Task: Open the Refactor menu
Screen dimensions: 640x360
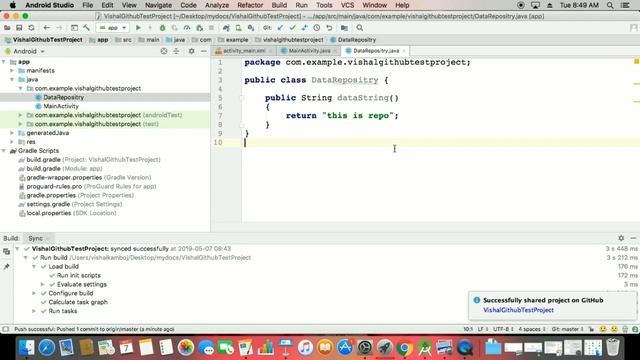Action: 250,5
